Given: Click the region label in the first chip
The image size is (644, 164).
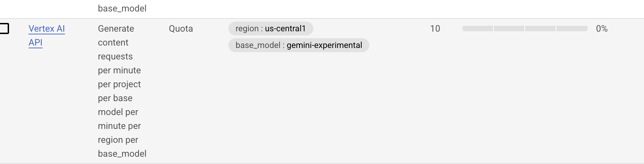Looking at the screenshot, I should point(247,28).
